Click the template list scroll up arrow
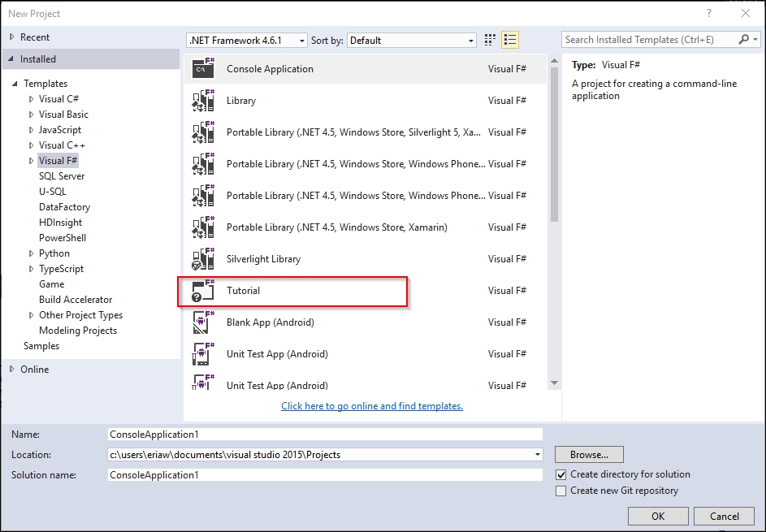 554,61
